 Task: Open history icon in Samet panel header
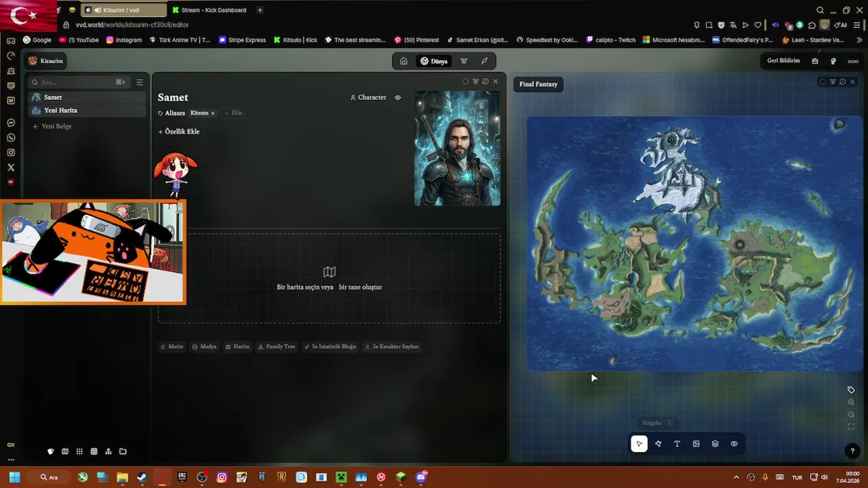point(485,81)
